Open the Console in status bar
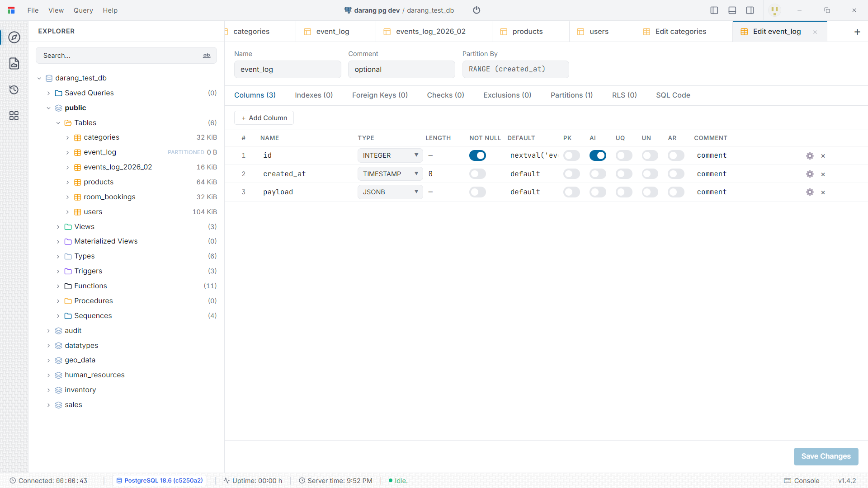 802,481
